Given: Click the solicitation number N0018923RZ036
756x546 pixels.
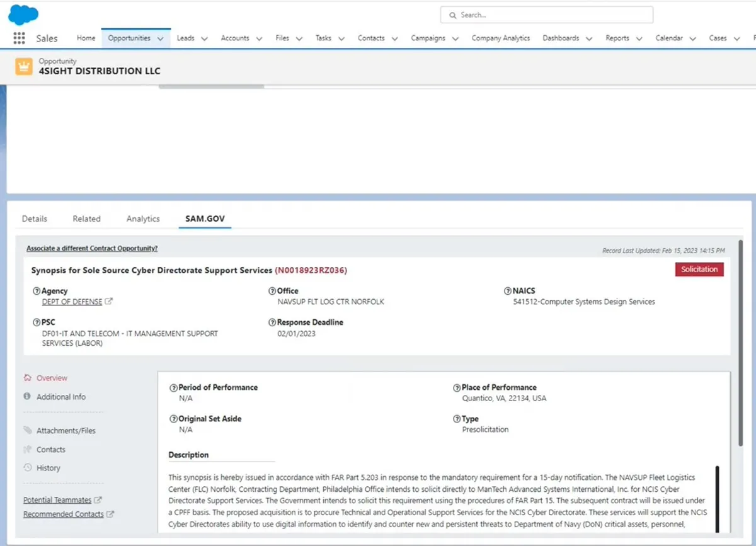Looking at the screenshot, I should pyautogui.click(x=311, y=270).
